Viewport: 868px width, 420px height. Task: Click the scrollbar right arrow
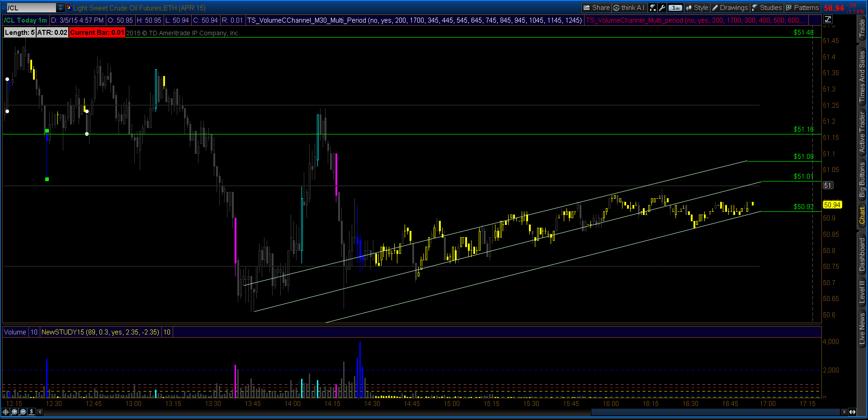844,412
